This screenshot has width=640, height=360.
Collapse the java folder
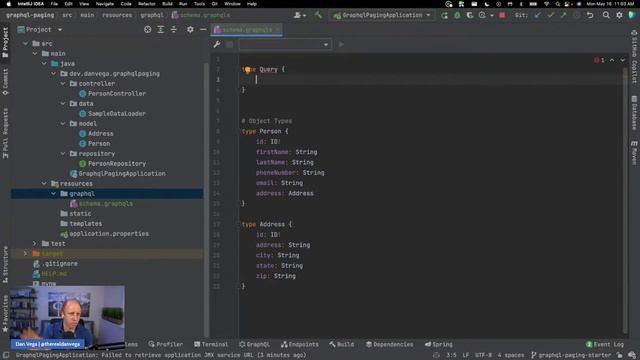tap(44, 63)
